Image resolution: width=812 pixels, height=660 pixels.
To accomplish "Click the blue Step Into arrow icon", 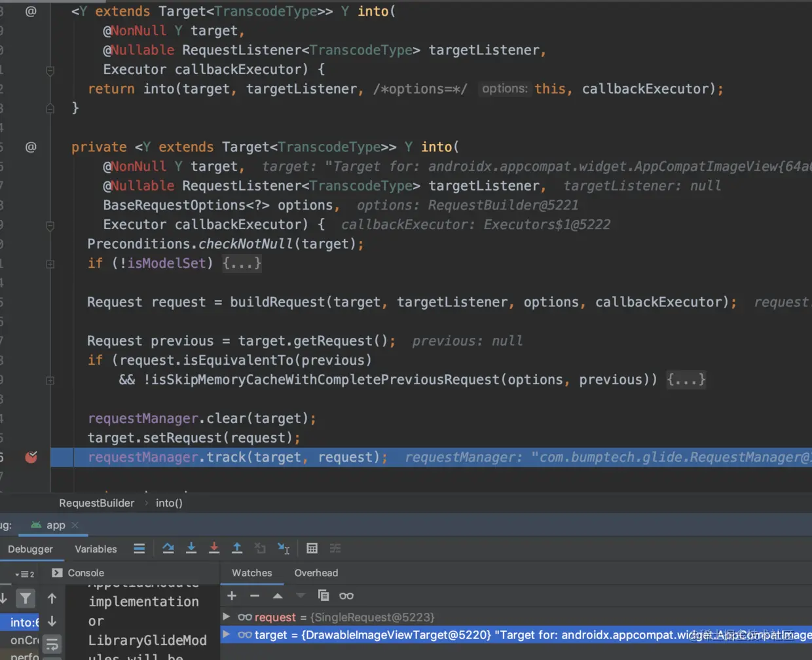I will point(191,548).
